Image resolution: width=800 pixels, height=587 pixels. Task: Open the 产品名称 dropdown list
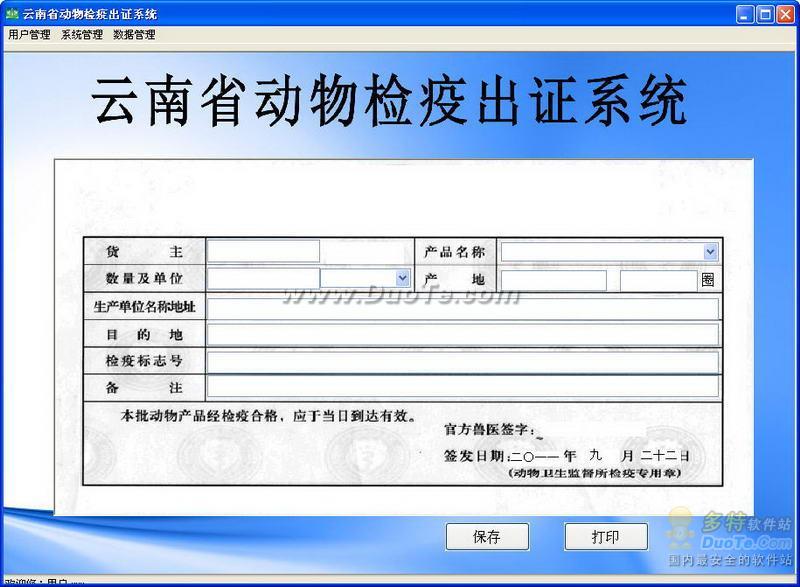710,252
